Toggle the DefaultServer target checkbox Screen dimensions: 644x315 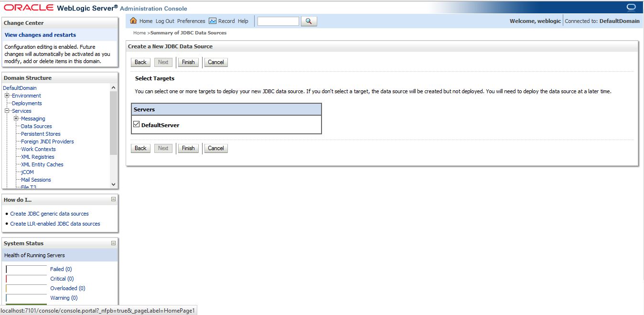(137, 124)
